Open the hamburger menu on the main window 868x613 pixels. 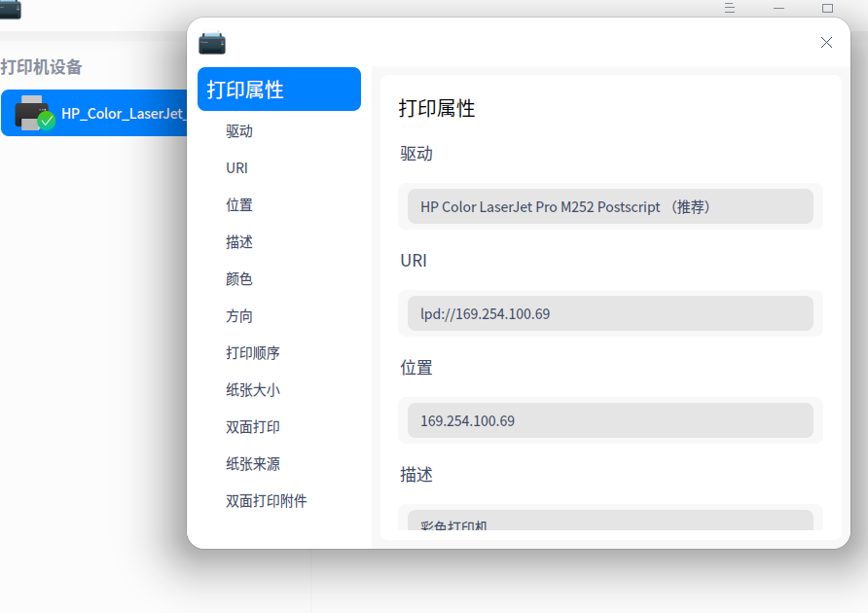(x=729, y=9)
